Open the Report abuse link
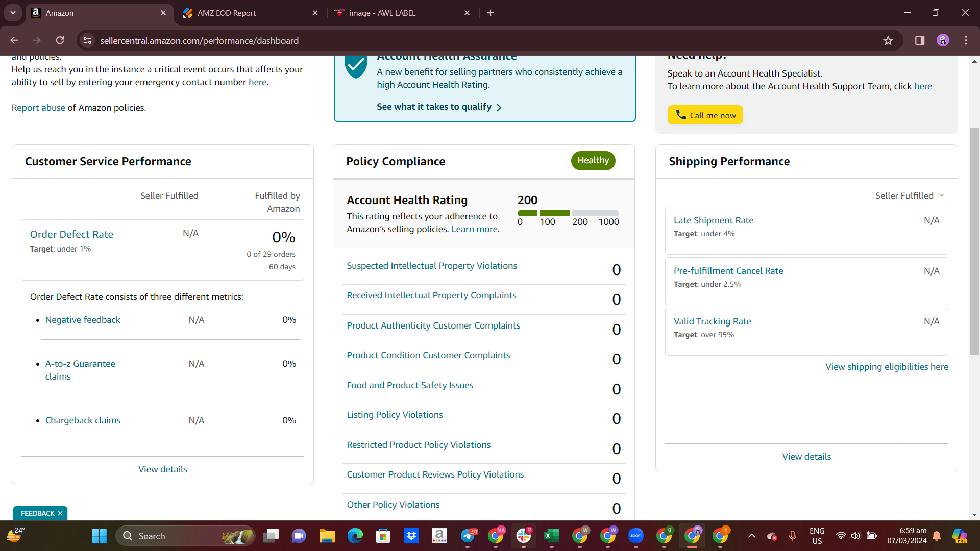The height and width of the screenshot is (551, 980). [x=38, y=108]
